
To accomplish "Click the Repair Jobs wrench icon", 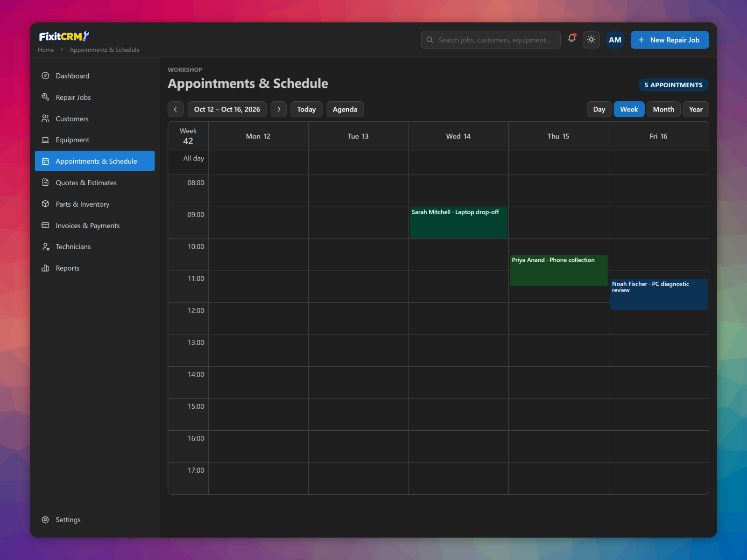I will click(x=45, y=97).
